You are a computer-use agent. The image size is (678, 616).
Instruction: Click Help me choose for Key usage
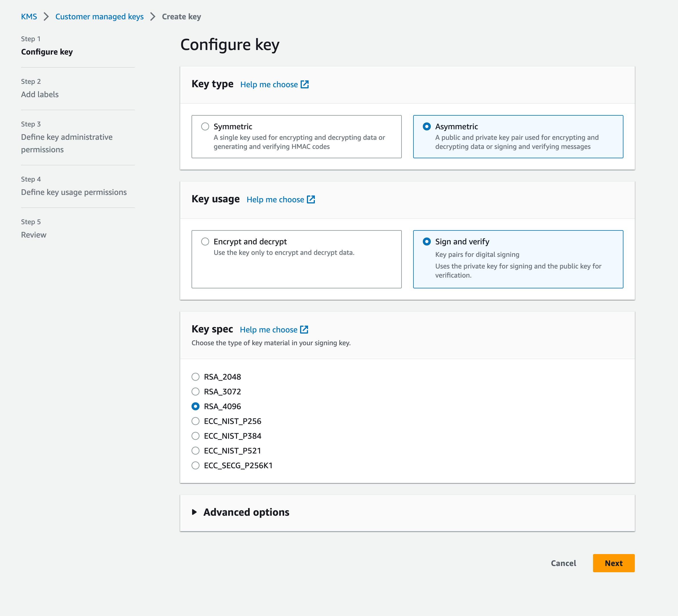pos(275,199)
